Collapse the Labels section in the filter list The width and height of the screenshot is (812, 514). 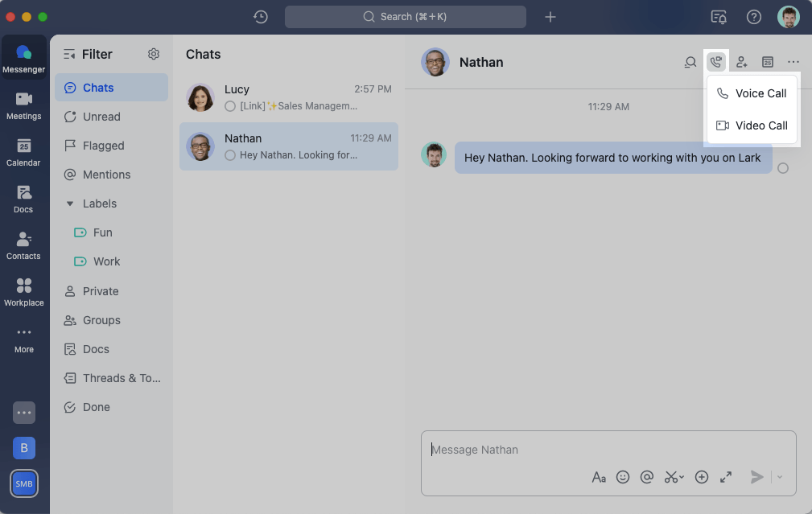click(70, 204)
